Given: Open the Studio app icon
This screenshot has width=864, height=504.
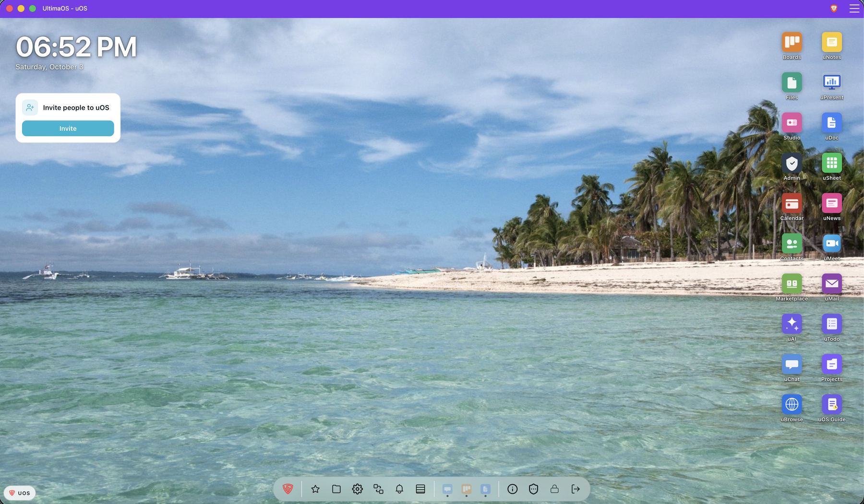Looking at the screenshot, I should 792,123.
